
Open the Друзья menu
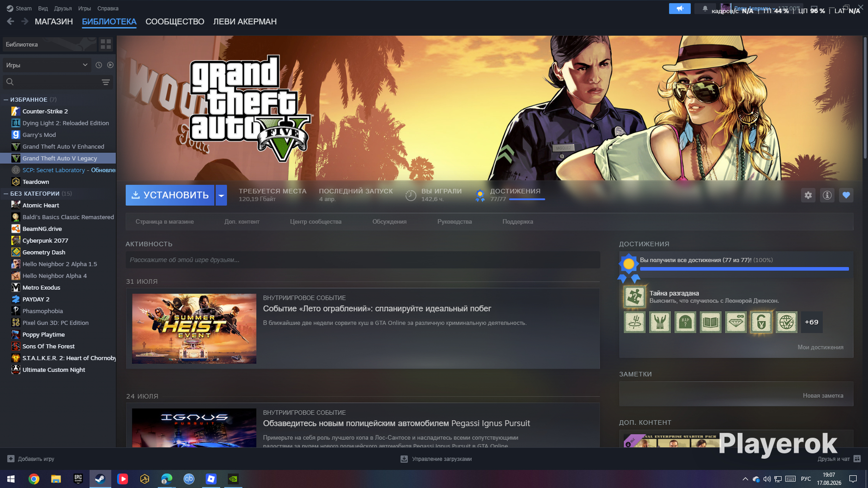point(63,8)
